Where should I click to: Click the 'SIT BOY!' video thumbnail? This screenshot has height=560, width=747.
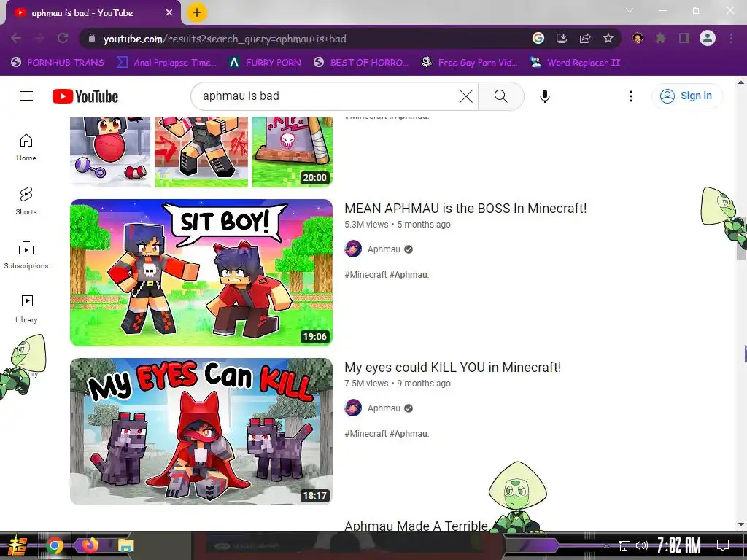tap(201, 273)
